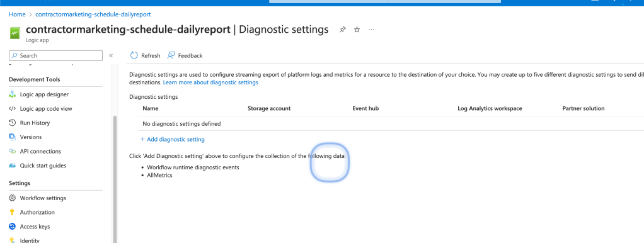This screenshot has height=243, width=644.
Task: Open the Feedback toolbar button
Action: pyautogui.click(x=185, y=55)
